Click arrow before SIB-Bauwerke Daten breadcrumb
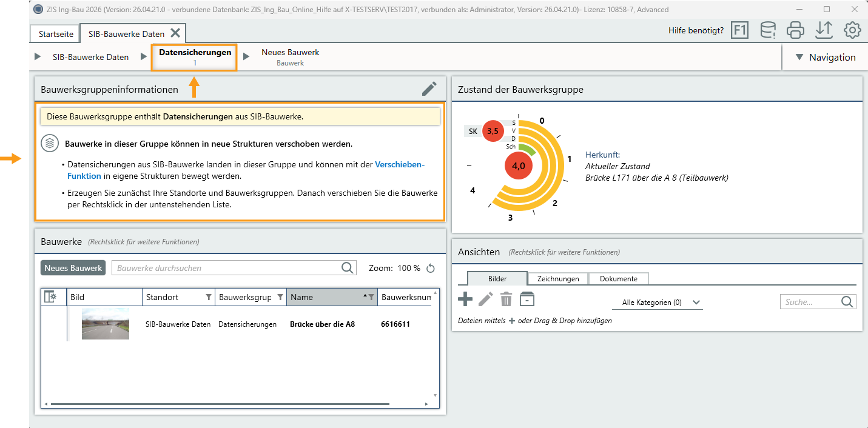 tap(38, 57)
